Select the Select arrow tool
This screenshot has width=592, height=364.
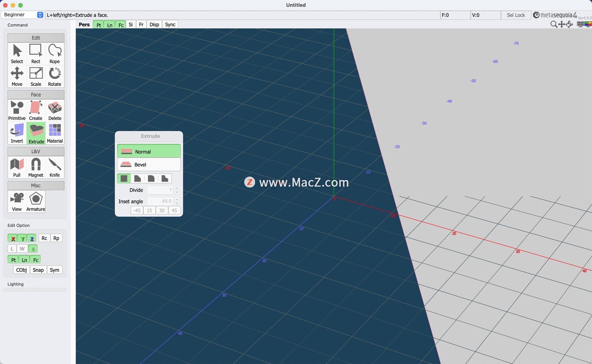tap(17, 54)
